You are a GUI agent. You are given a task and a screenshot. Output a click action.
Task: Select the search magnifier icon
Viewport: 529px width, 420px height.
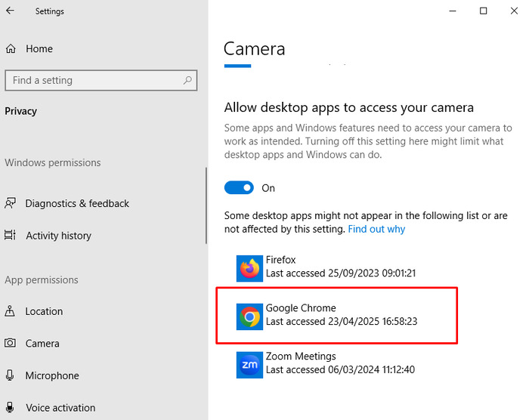(187, 80)
